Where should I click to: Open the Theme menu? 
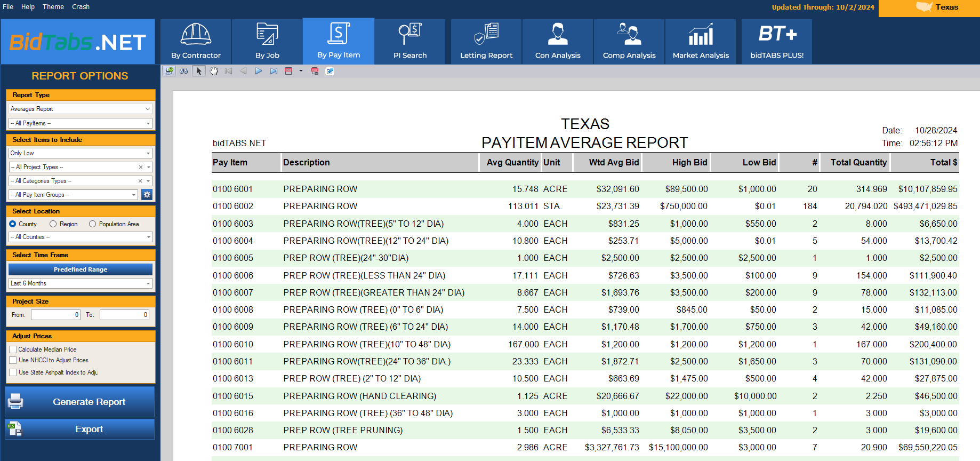tap(53, 7)
